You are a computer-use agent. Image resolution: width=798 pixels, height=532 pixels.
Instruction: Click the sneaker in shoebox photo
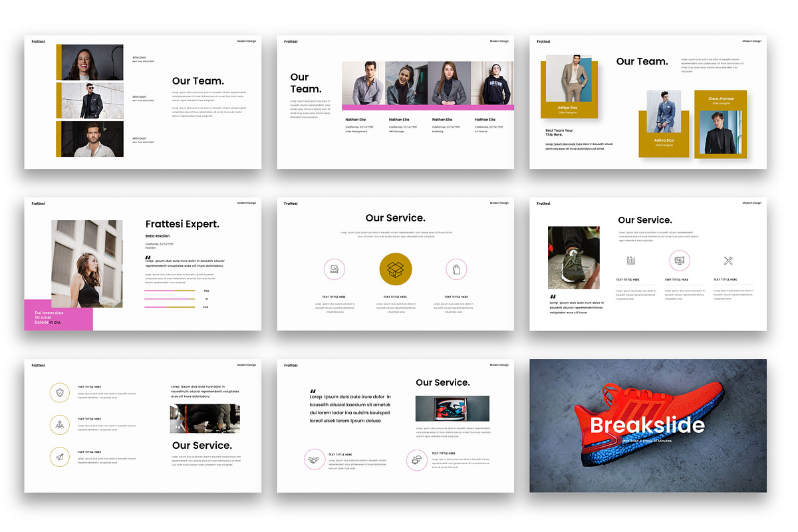point(452,409)
